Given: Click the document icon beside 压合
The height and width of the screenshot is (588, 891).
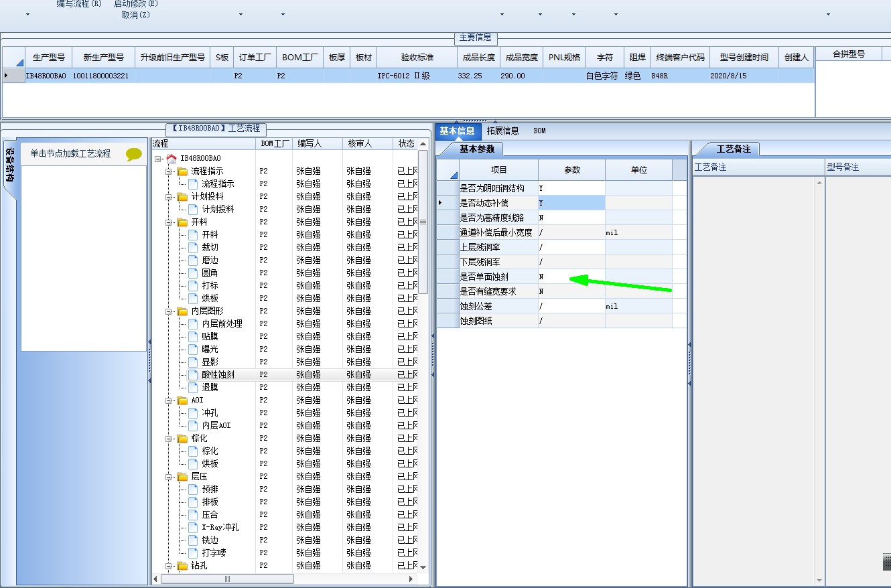Looking at the screenshot, I should pos(193,514).
